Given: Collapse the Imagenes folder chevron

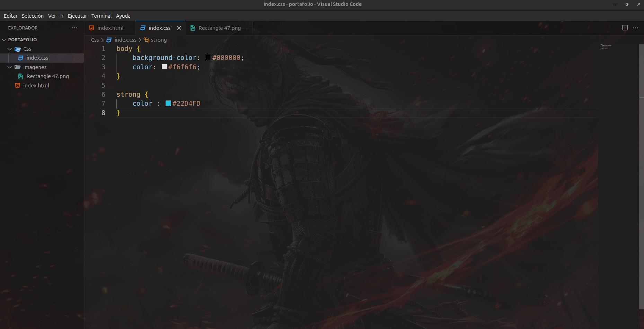Looking at the screenshot, I should click(10, 67).
